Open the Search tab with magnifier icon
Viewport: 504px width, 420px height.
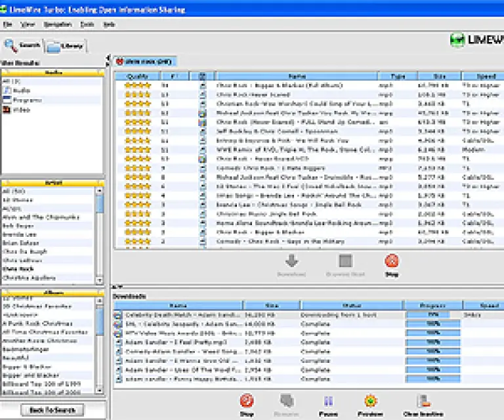point(22,46)
